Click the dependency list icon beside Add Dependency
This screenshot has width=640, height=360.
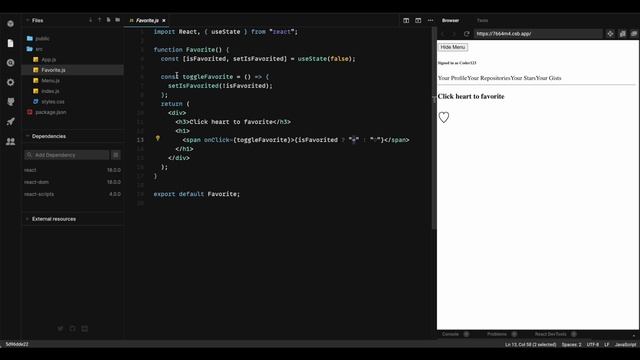click(x=116, y=155)
